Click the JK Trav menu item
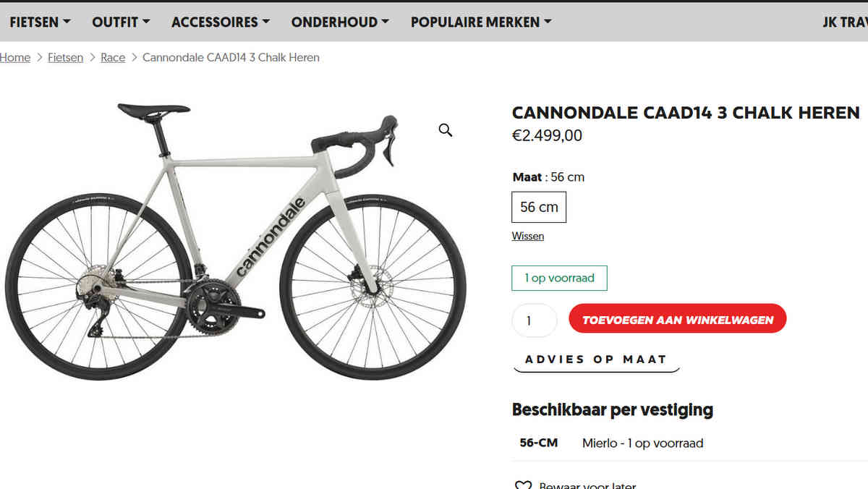This screenshot has width=868, height=489. coord(845,22)
